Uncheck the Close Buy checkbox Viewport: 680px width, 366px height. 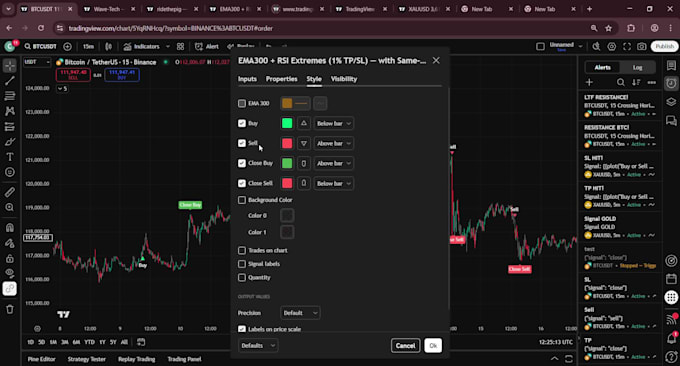242,163
